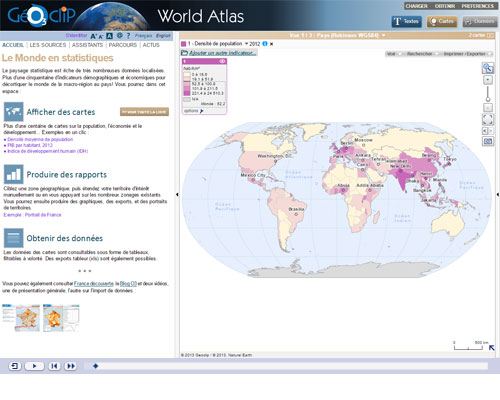Screen dimensions: 500x400
Task: Toggle the 2 cartes split-view icon
Action: tap(490, 35)
